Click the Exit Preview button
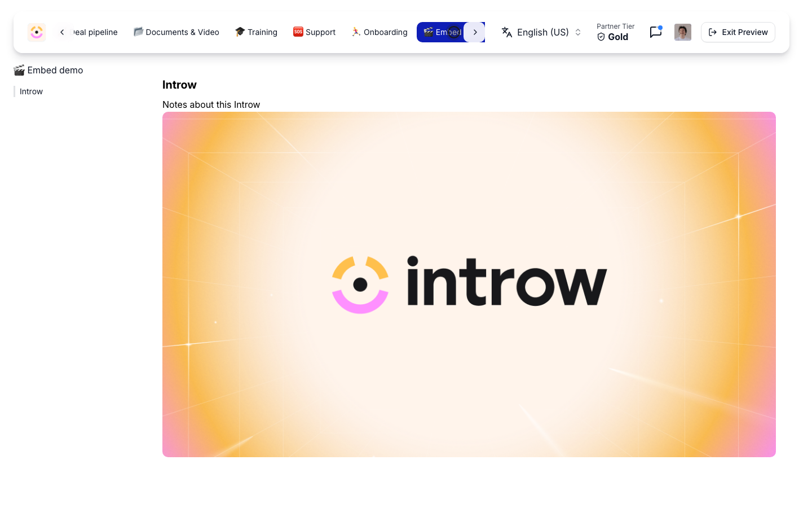 click(x=738, y=32)
